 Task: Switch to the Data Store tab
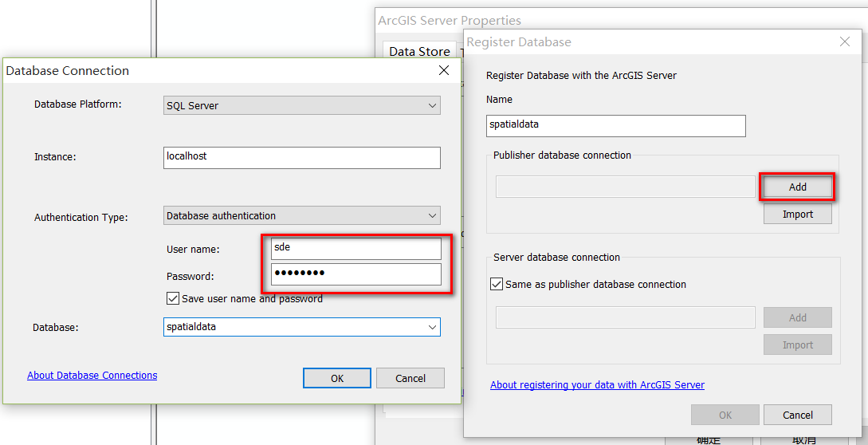click(419, 51)
